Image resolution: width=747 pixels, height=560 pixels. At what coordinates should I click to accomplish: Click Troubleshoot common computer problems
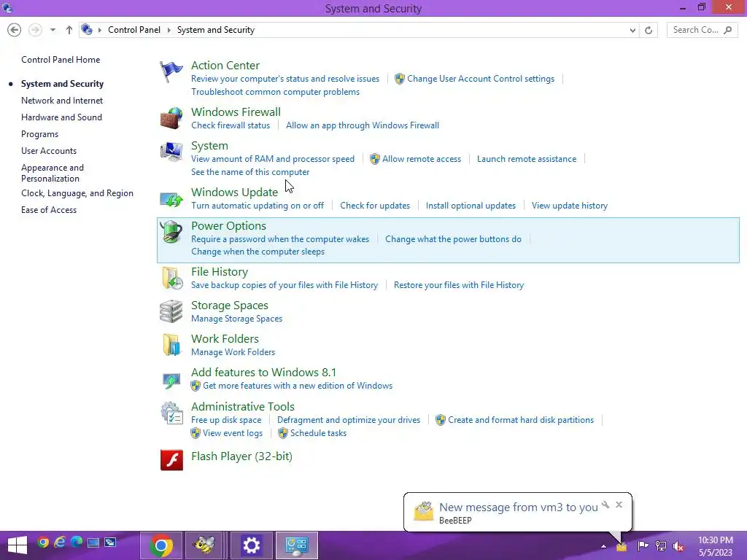[x=275, y=92]
